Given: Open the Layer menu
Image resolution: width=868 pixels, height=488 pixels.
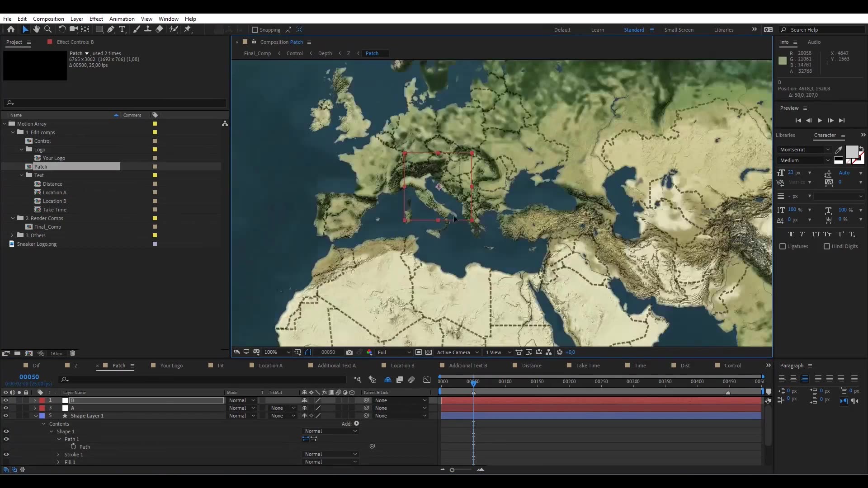Looking at the screenshot, I should (77, 19).
